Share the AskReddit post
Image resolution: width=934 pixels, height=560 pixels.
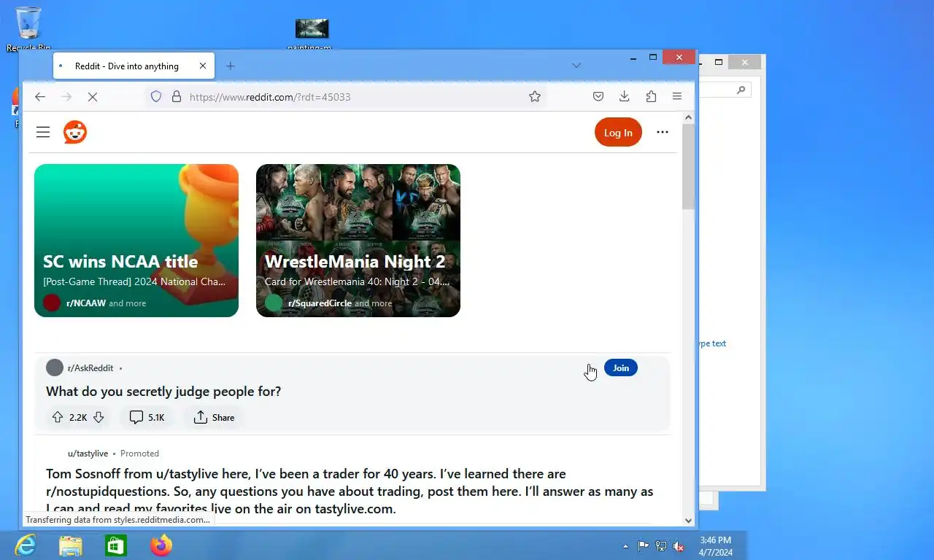214,417
